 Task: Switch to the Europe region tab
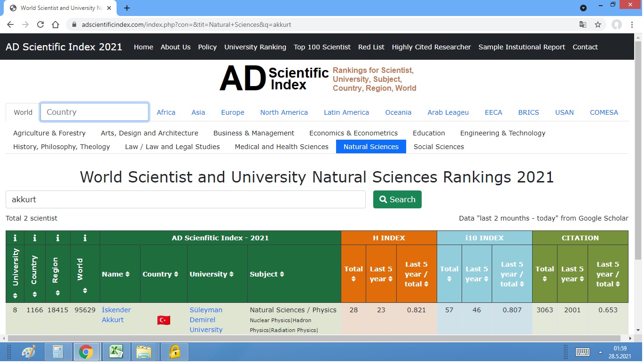(233, 112)
